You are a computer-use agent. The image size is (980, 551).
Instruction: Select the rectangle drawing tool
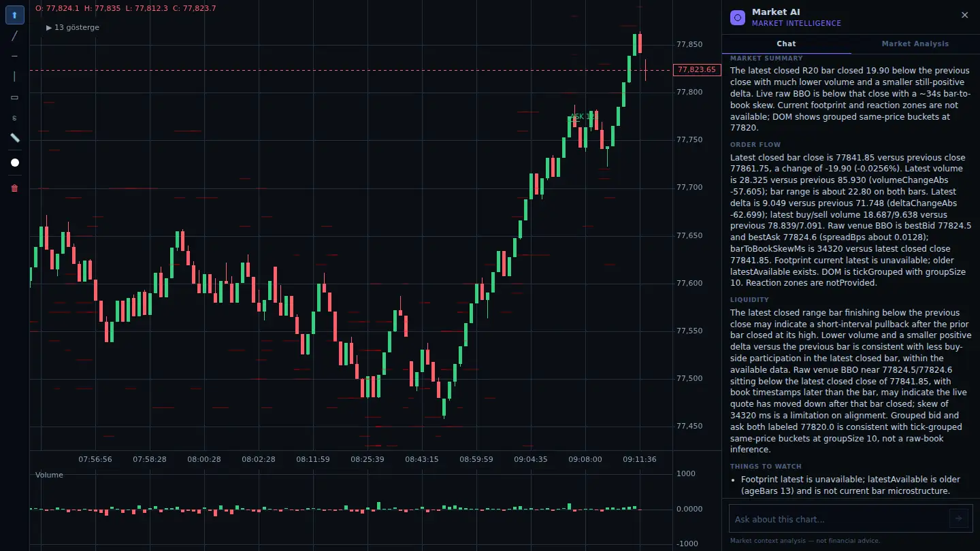[x=15, y=97]
